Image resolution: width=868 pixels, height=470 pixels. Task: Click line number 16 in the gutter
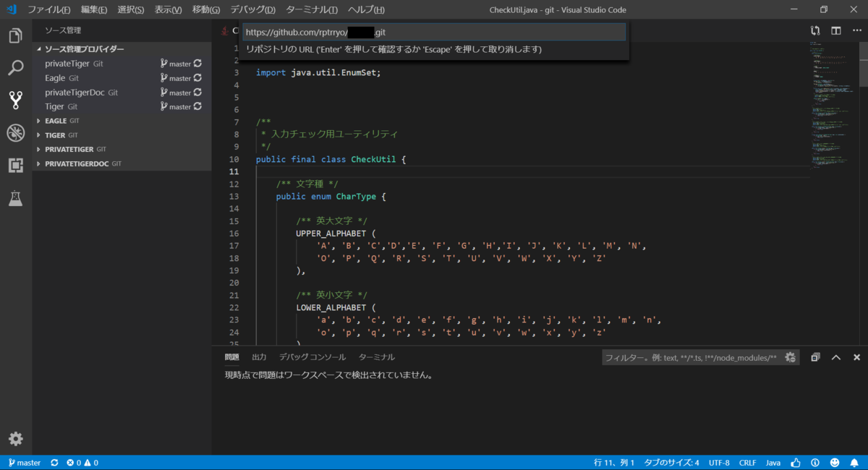[x=234, y=234]
